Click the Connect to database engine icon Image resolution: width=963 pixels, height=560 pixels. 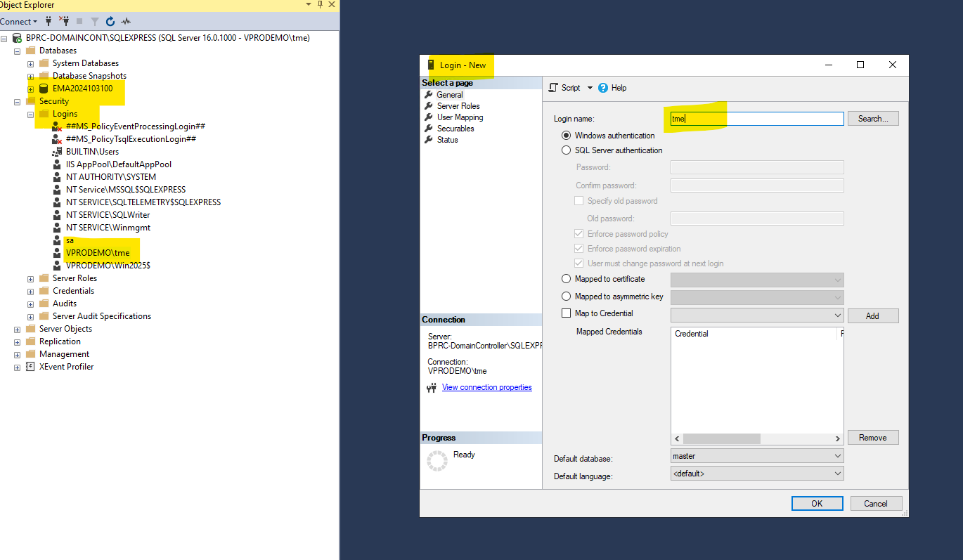49,22
